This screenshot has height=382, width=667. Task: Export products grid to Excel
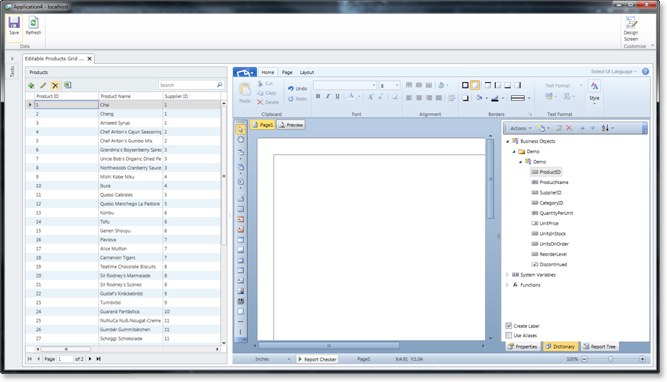[x=67, y=85]
